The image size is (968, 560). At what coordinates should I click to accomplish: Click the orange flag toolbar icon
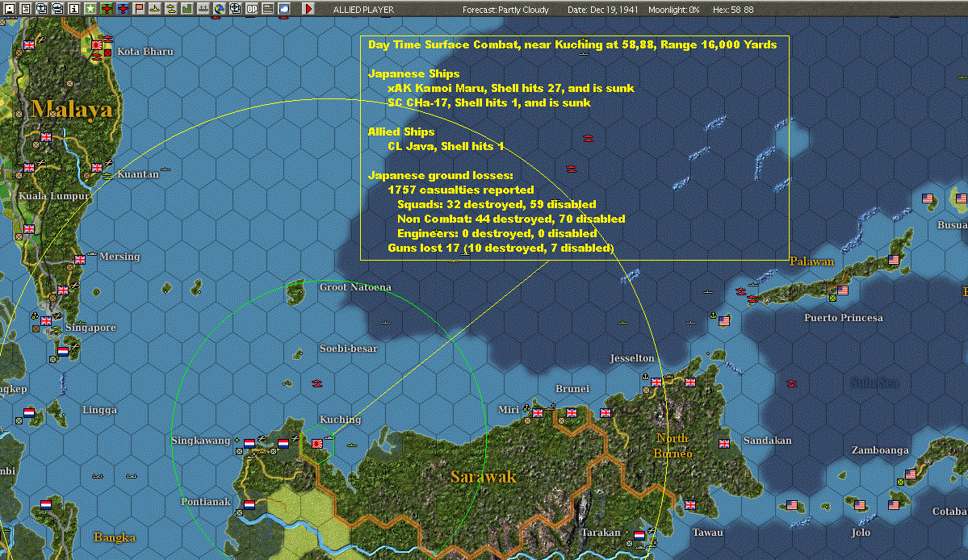[x=139, y=9]
